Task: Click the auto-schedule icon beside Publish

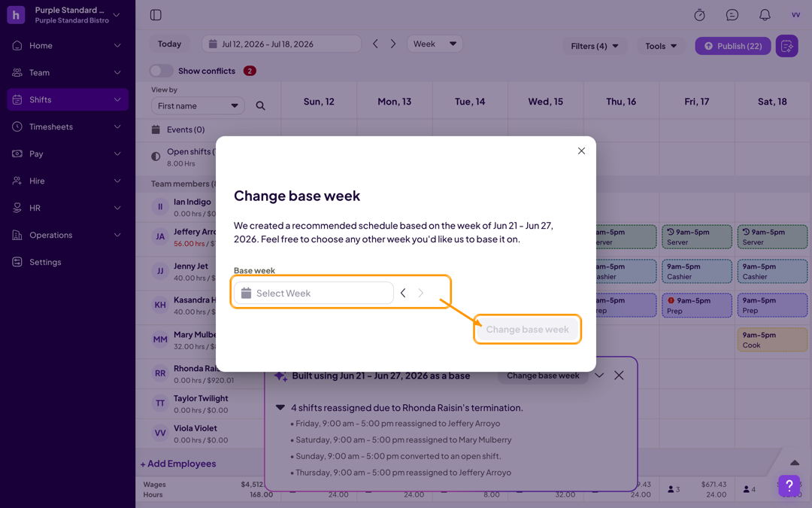Action: click(x=786, y=46)
